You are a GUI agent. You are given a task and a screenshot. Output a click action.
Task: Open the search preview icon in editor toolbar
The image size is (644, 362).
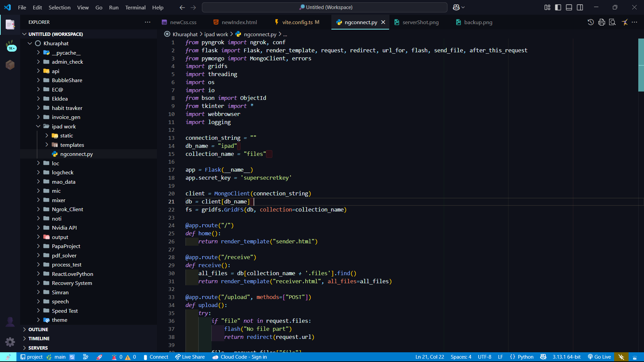coord(612,22)
